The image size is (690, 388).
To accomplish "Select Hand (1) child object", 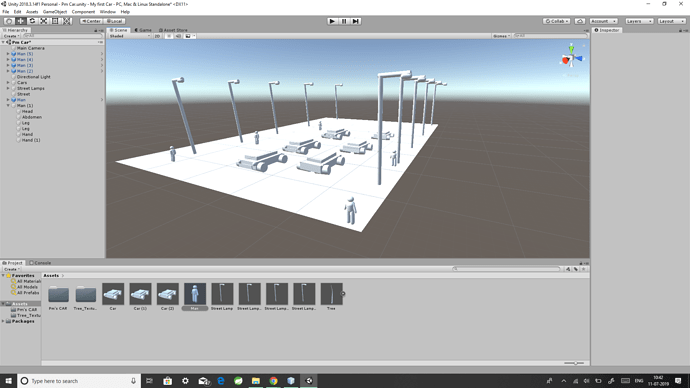I will tap(31, 140).
